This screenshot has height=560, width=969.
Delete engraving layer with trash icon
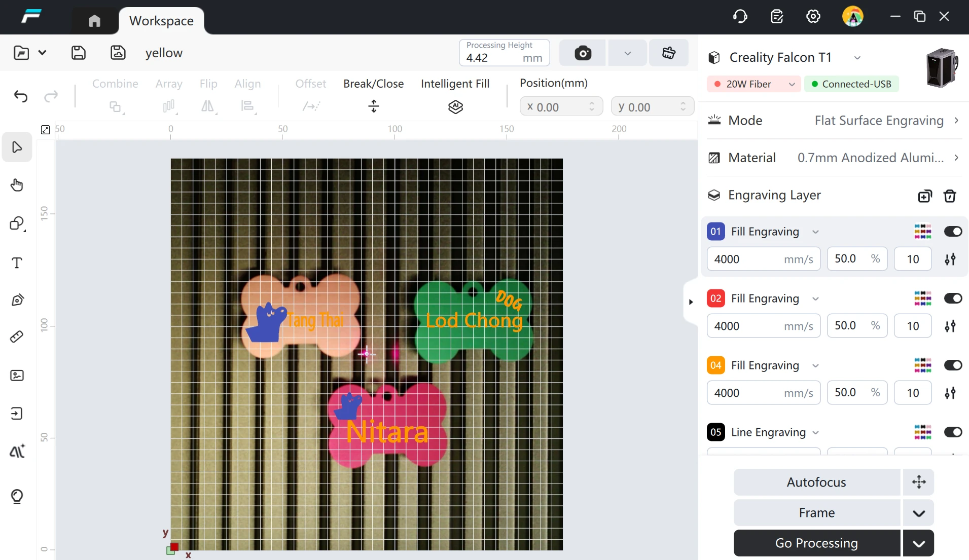point(950,196)
